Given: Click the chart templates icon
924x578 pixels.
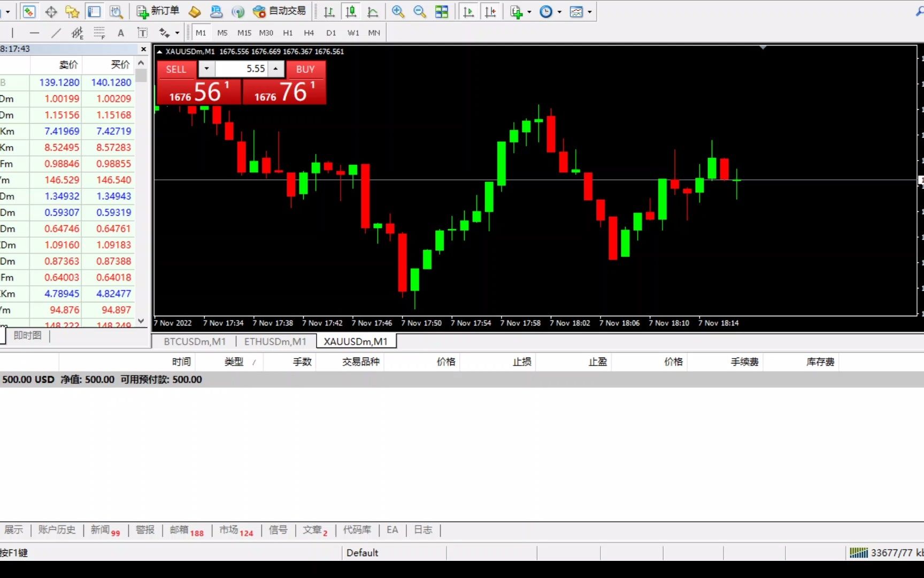Looking at the screenshot, I should point(576,11).
